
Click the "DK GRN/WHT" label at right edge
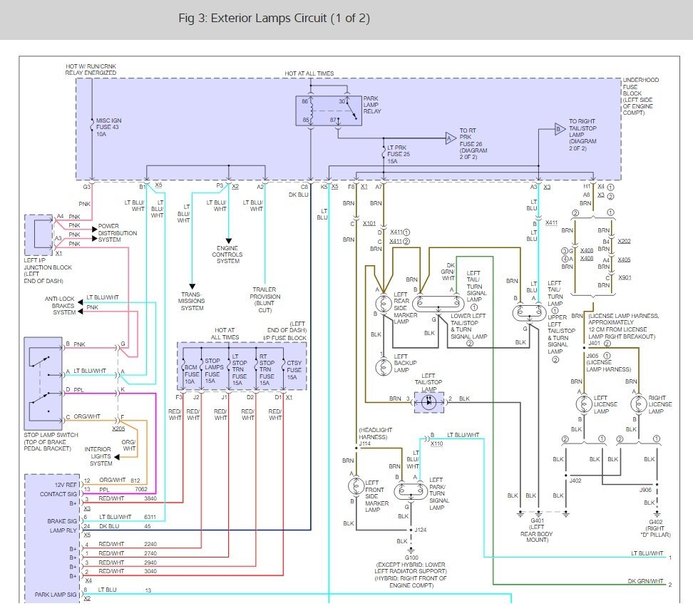pyautogui.click(x=645, y=581)
